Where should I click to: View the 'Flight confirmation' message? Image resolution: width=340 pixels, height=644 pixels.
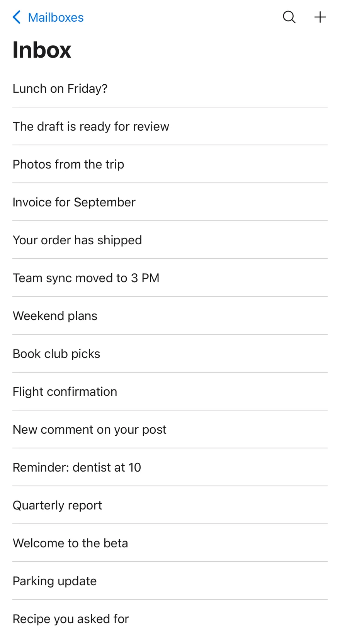point(170,392)
